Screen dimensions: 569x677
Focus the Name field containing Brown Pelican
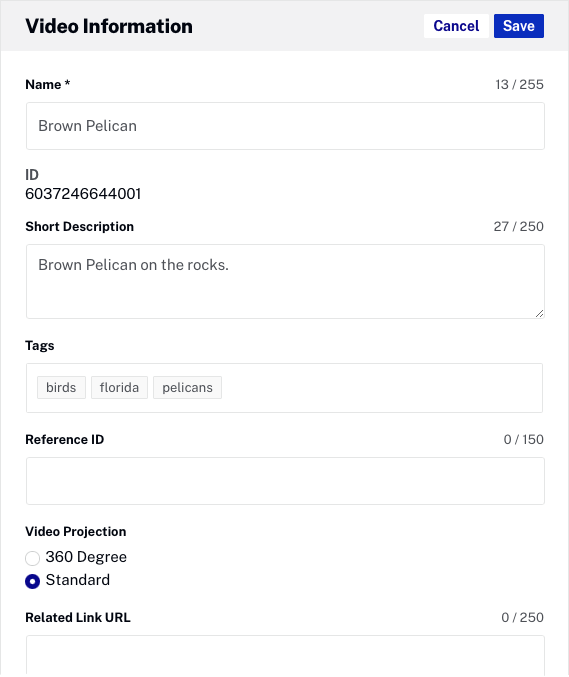point(285,126)
